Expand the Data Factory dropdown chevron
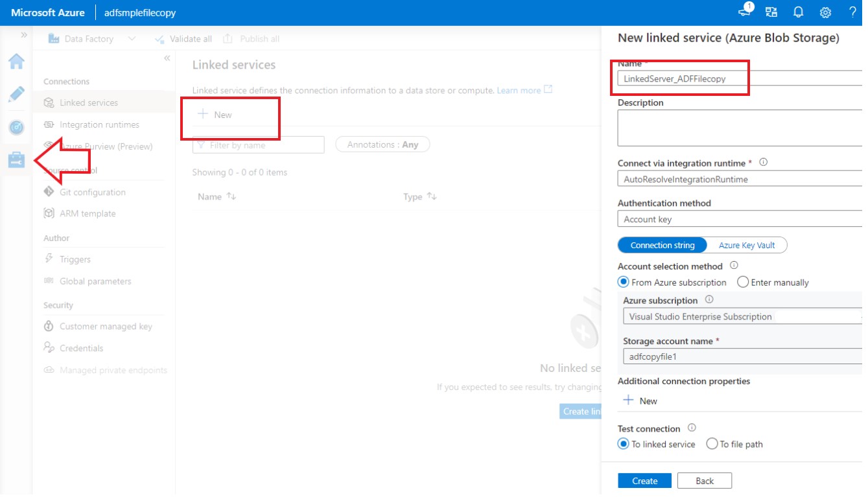 coord(132,39)
